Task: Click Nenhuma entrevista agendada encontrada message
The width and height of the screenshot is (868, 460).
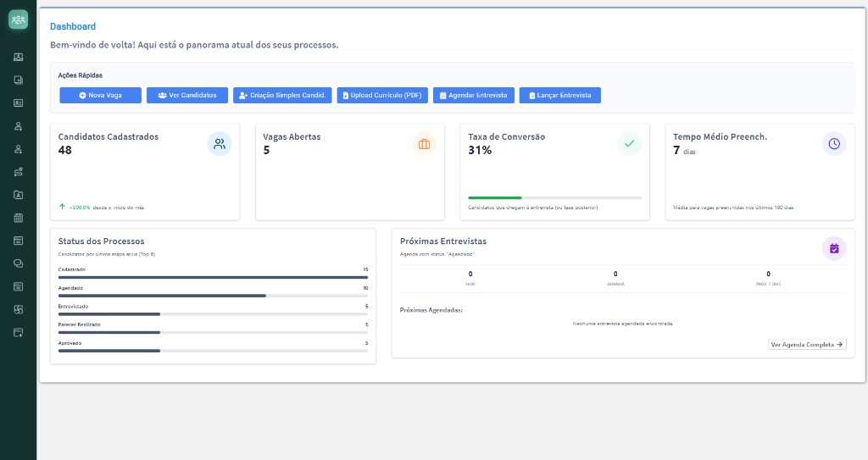Action: tap(623, 324)
